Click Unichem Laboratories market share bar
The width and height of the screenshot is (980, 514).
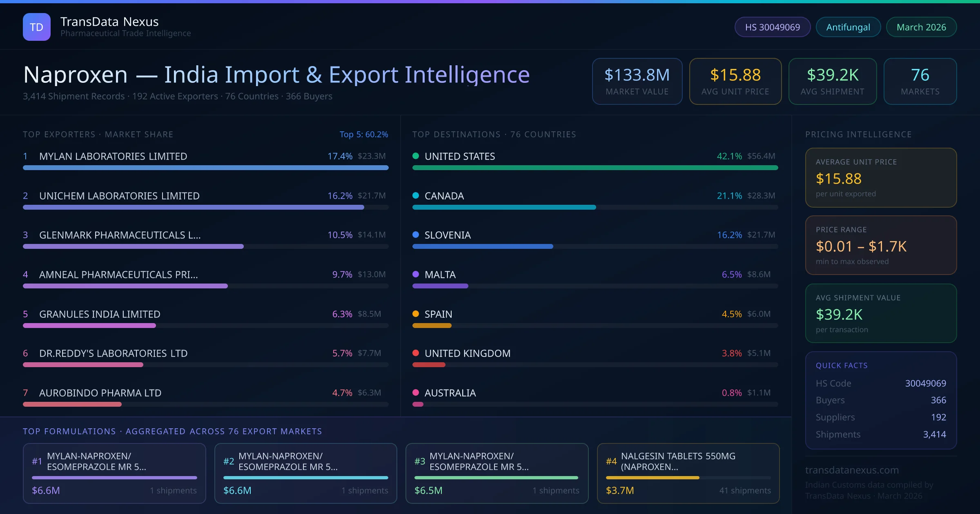pos(193,207)
